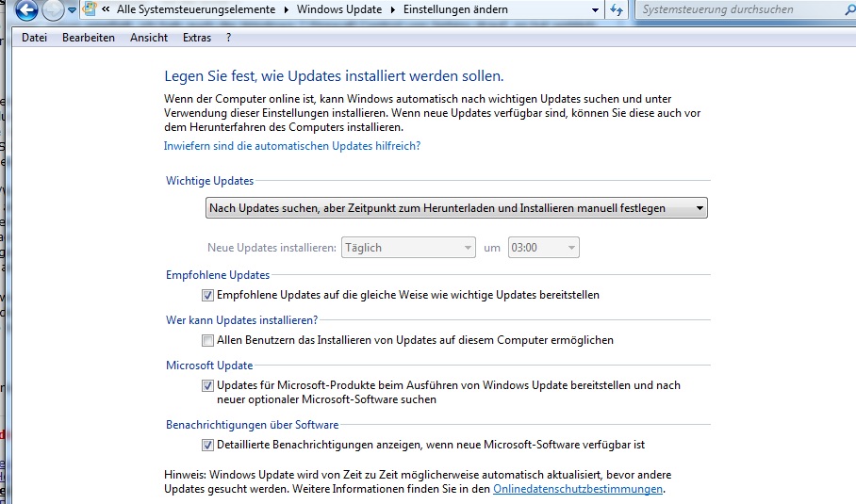856x504 pixels.
Task: Click heading Legen Sie fest, wie Updates installiert werden sollen
Action: pyautogui.click(x=334, y=75)
